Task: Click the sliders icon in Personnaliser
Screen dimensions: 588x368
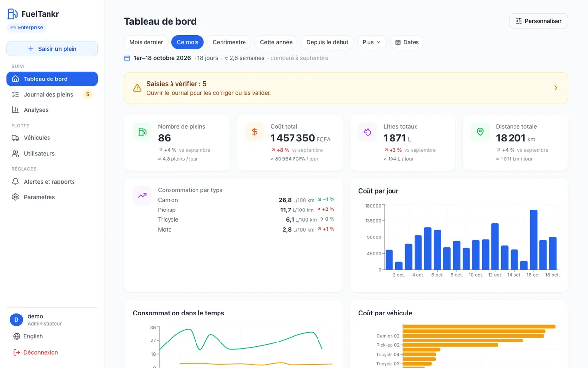Action: tap(519, 21)
